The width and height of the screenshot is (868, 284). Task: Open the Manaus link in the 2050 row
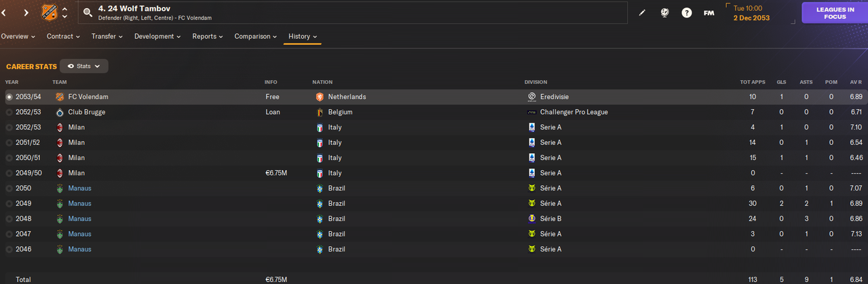[79, 188]
